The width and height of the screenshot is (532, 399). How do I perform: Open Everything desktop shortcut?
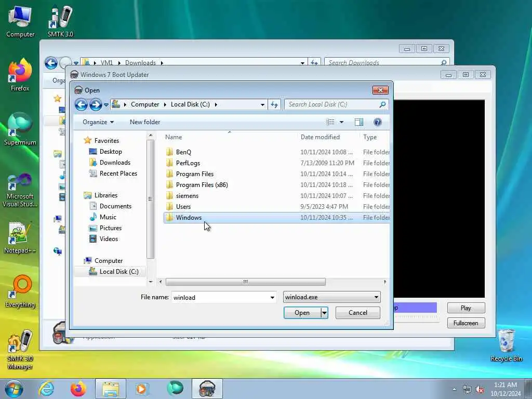point(20,291)
